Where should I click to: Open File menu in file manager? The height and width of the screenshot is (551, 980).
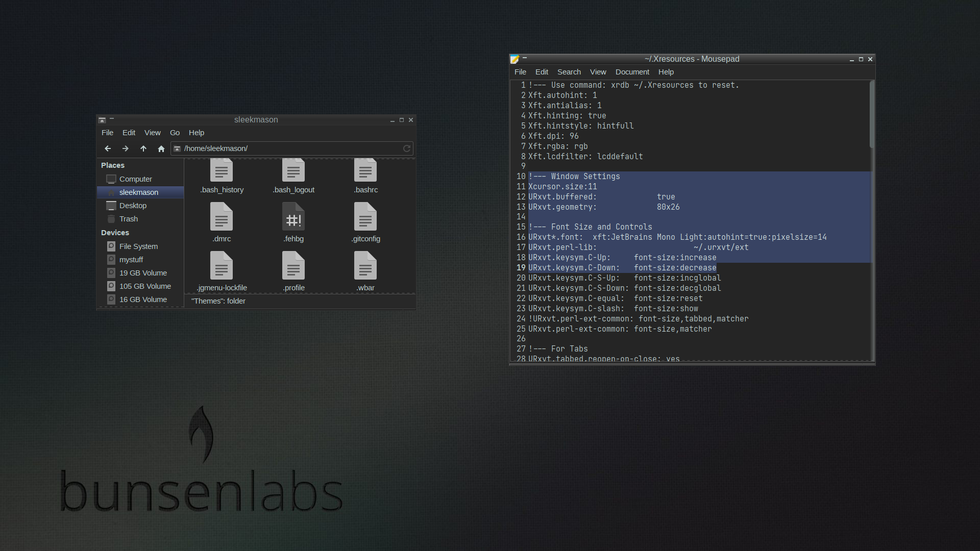coord(108,133)
